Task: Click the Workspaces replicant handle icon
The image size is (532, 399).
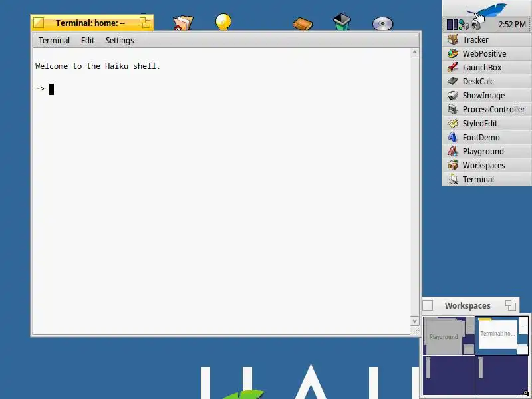Action: pyautogui.click(x=525, y=393)
